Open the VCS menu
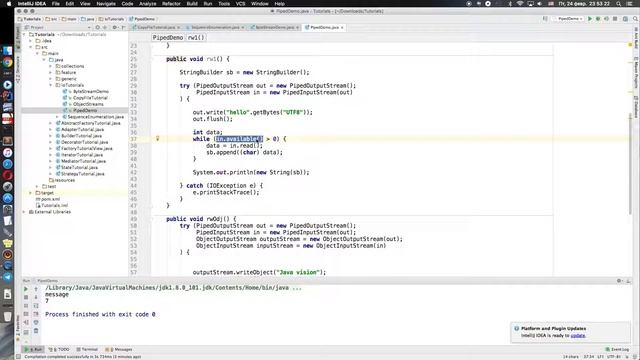640x360 pixels. pyautogui.click(x=240, y=3)
